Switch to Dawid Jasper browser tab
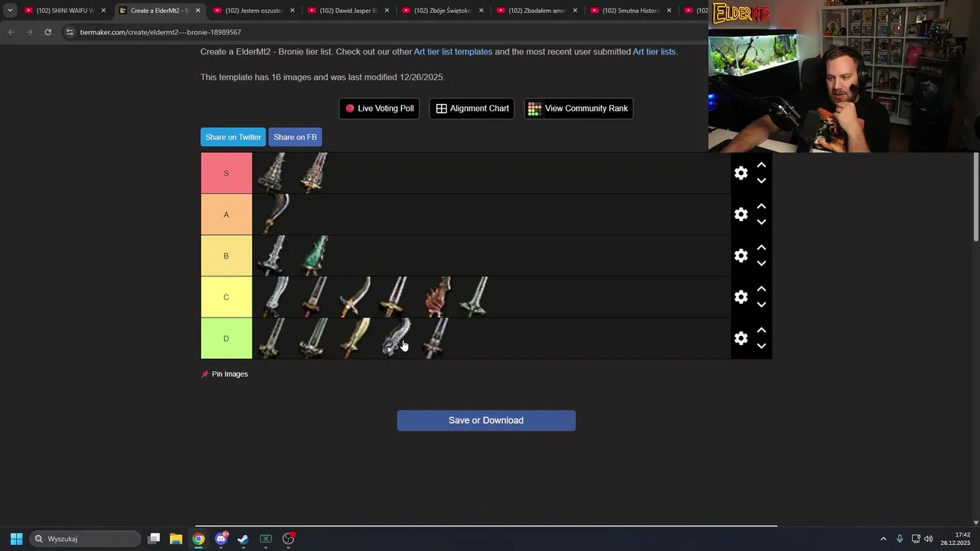980x551 pixels. [x=348, y=11]
